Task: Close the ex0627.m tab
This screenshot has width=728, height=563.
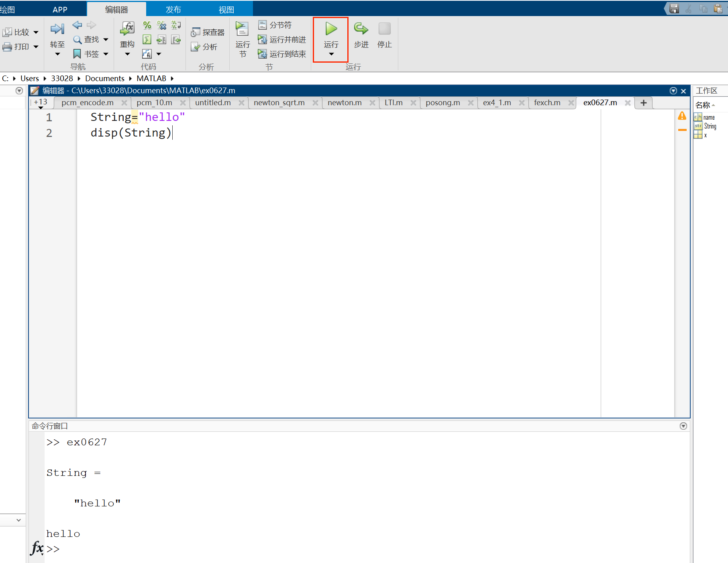Action: pyautogui.click(x=628, y=103)
